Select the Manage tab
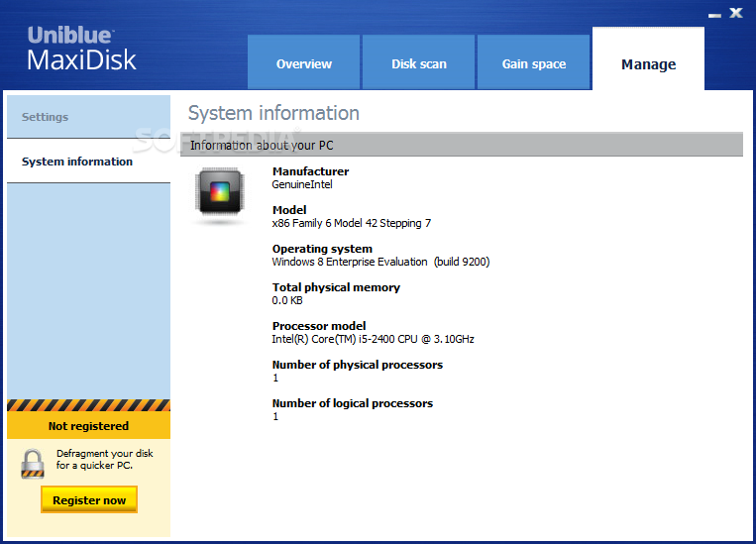756x544 pixels. 648,59
